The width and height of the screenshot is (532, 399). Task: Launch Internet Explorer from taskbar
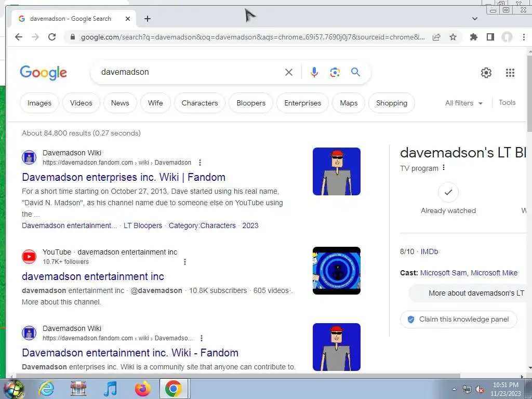[x=46, y=389]
